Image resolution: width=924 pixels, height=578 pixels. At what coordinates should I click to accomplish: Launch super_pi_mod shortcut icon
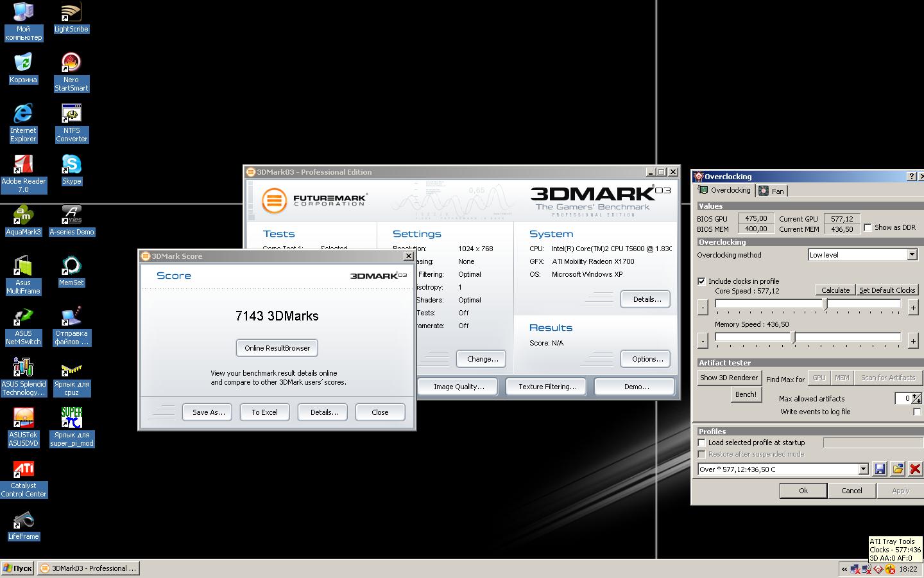[71, 427]
